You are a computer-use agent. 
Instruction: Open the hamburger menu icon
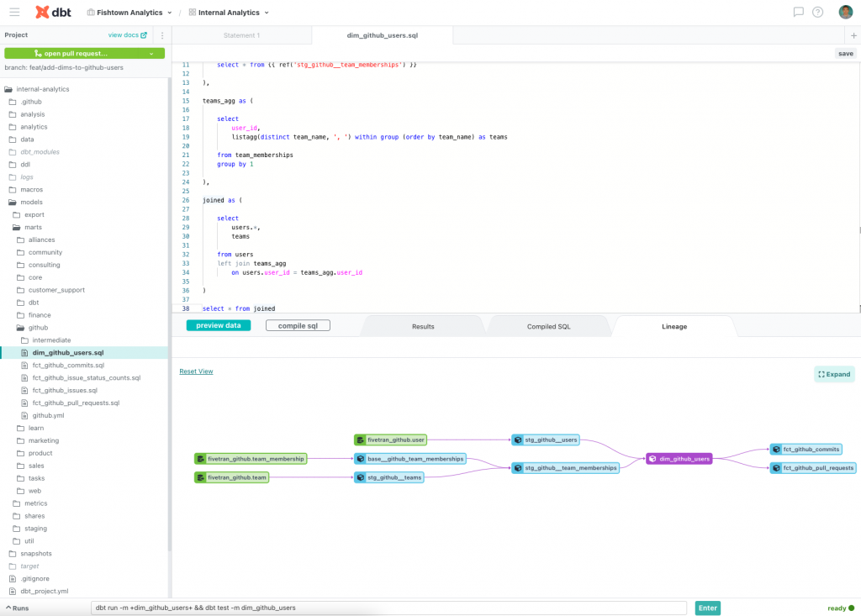[x=14, y=12]
